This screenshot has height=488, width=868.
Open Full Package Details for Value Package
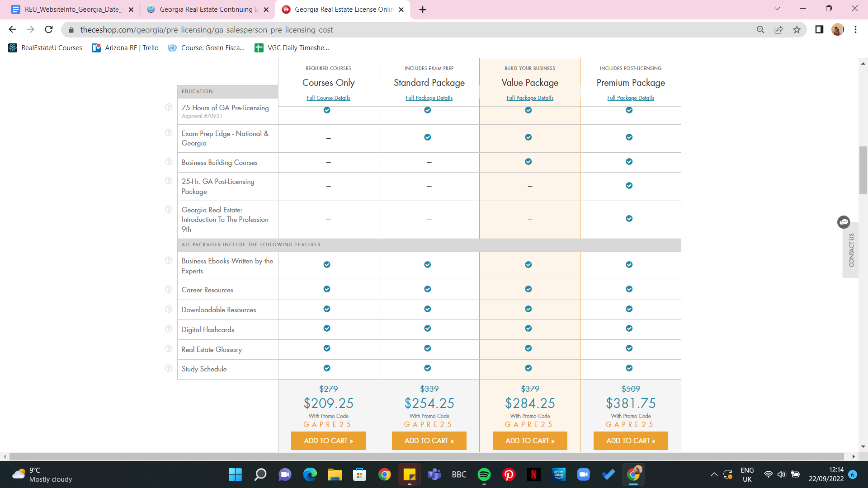[530, 98]
